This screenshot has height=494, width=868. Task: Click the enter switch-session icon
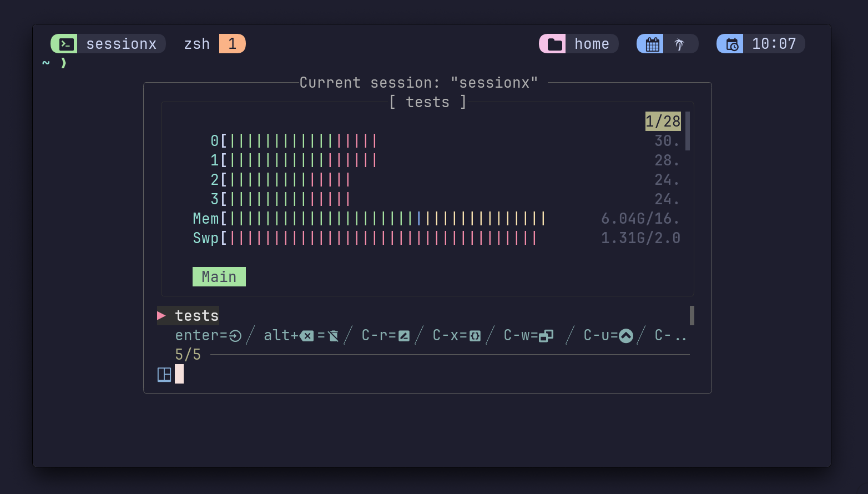(235, 336)
